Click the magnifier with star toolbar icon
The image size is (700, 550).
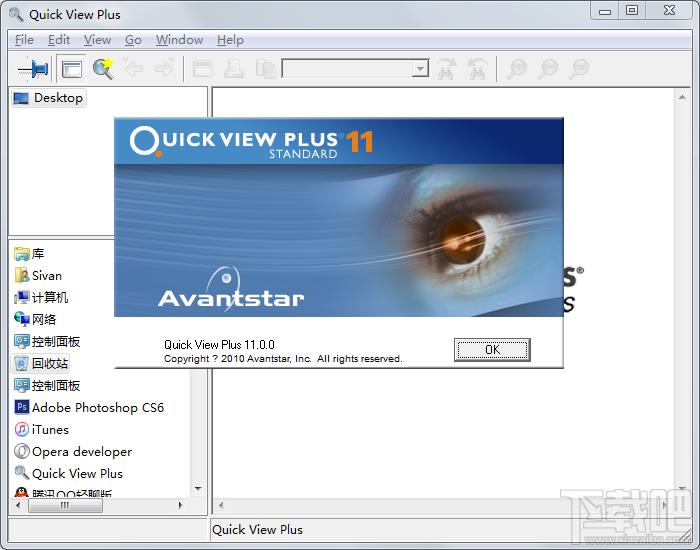[x=103, y=69]
